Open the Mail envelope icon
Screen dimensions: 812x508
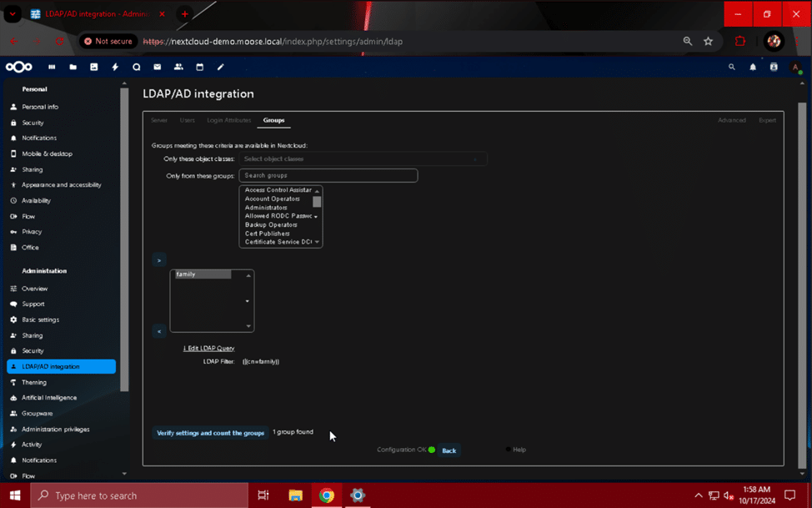point(158,67)
